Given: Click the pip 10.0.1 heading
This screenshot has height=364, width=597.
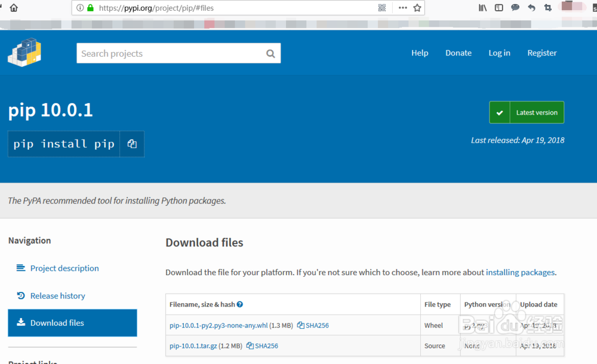Looking at the screenshot, I should click(50, 110).
